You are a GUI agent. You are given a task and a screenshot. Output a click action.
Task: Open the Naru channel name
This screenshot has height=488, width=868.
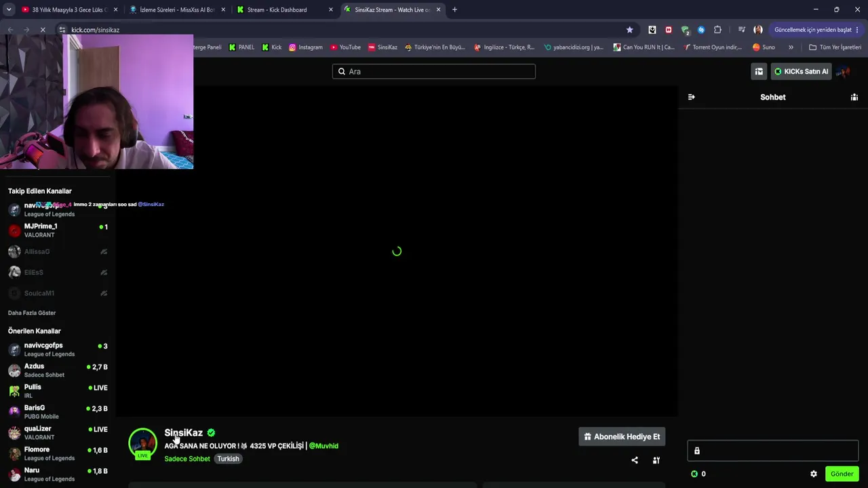point(32,470)
